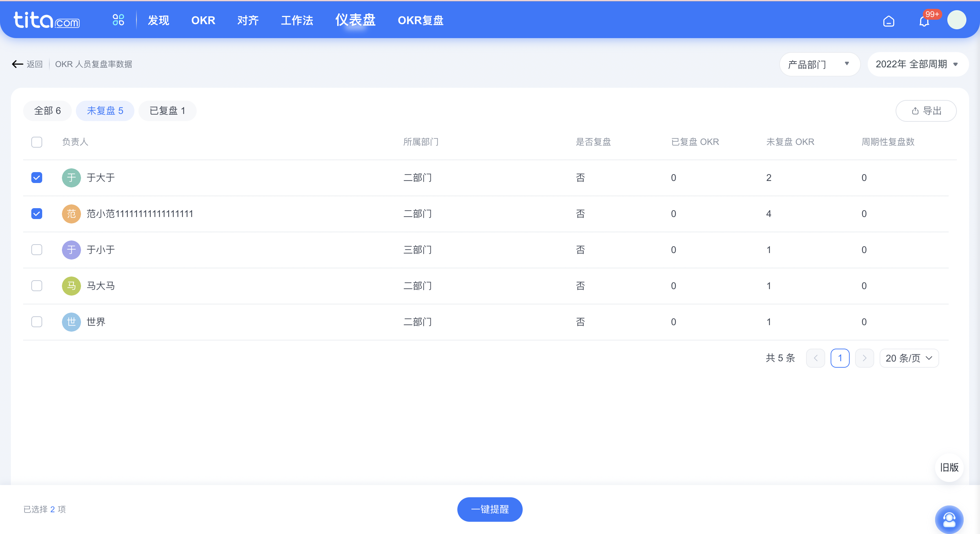980x534 pixels.
Task: Click the 返回 link
Action: [35, 64]
